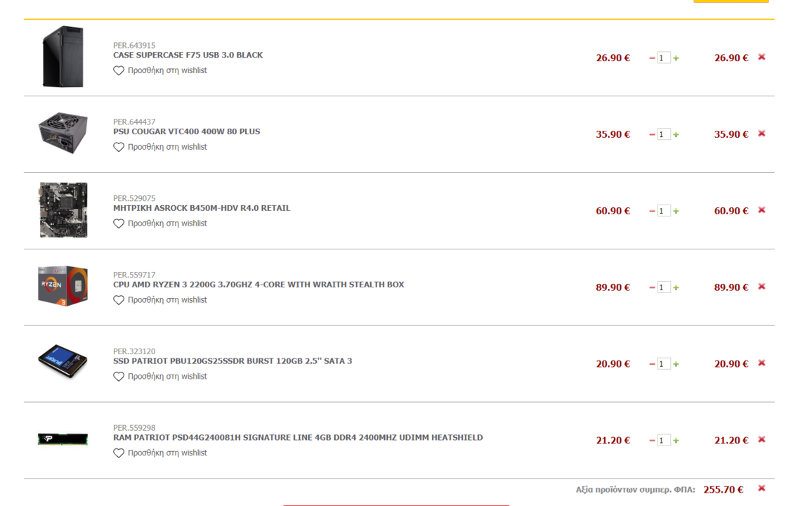This screenshot has height=506, width=812.
Task: Click the quantity field for SSD PATRIOT BURST
Action: click(x=664, y=364)
